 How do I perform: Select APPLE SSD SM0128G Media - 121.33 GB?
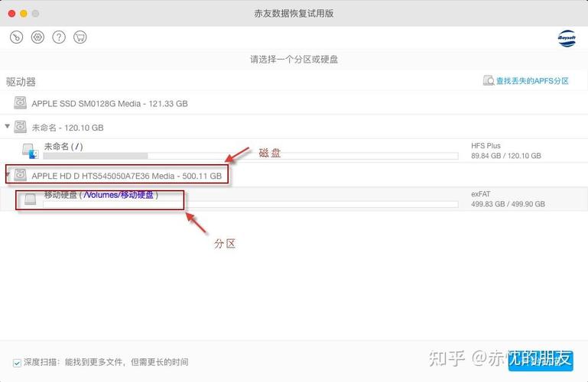294,103
